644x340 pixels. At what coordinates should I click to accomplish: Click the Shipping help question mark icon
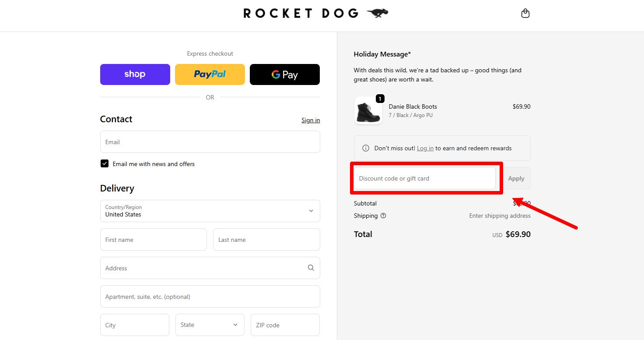[383, 216]
